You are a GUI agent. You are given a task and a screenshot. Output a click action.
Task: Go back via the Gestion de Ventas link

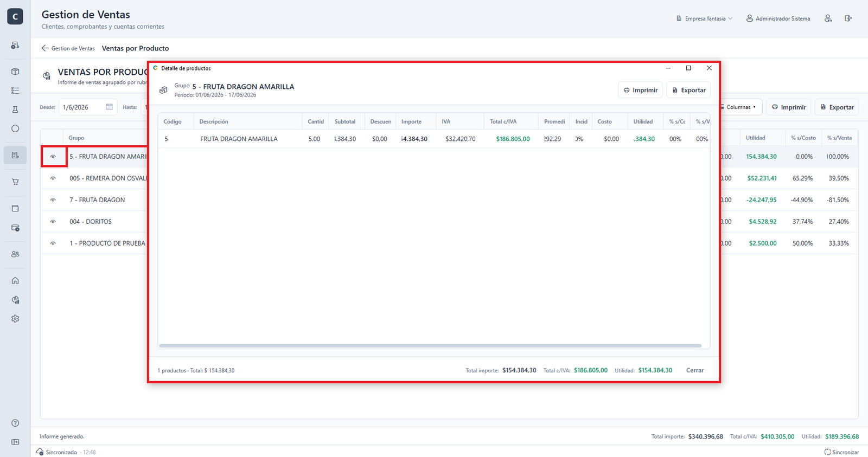68,48
